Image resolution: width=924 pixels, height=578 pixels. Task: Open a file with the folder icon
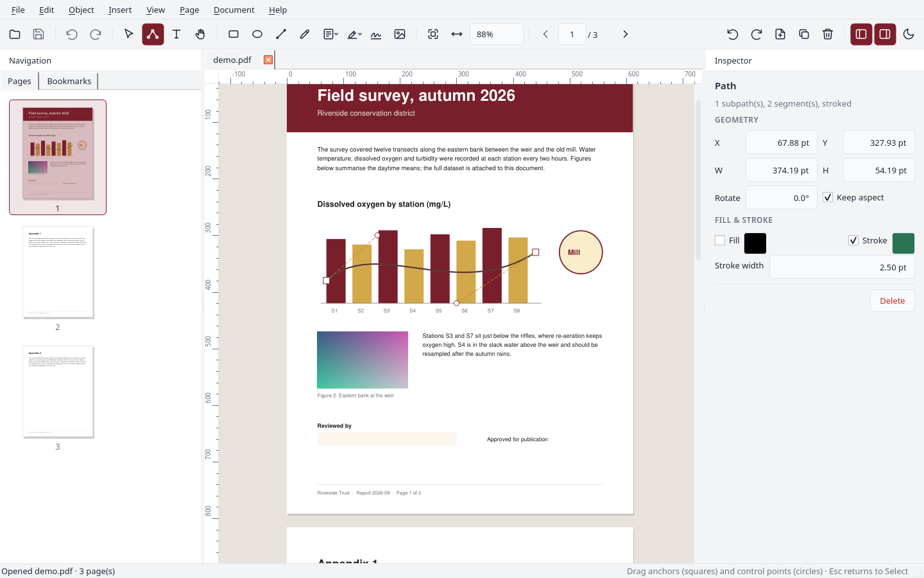(15, 34)
